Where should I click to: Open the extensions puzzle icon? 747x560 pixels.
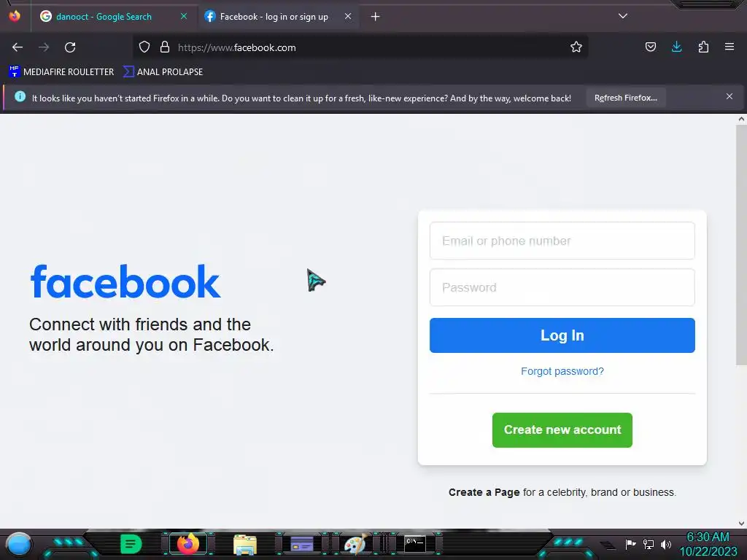pyautogui.click(x=703, y=47)
